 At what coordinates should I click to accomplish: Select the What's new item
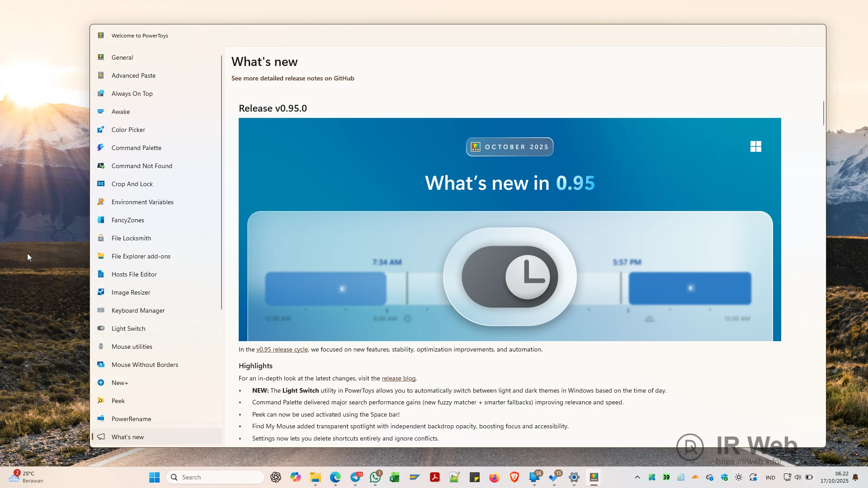[127, 437]
